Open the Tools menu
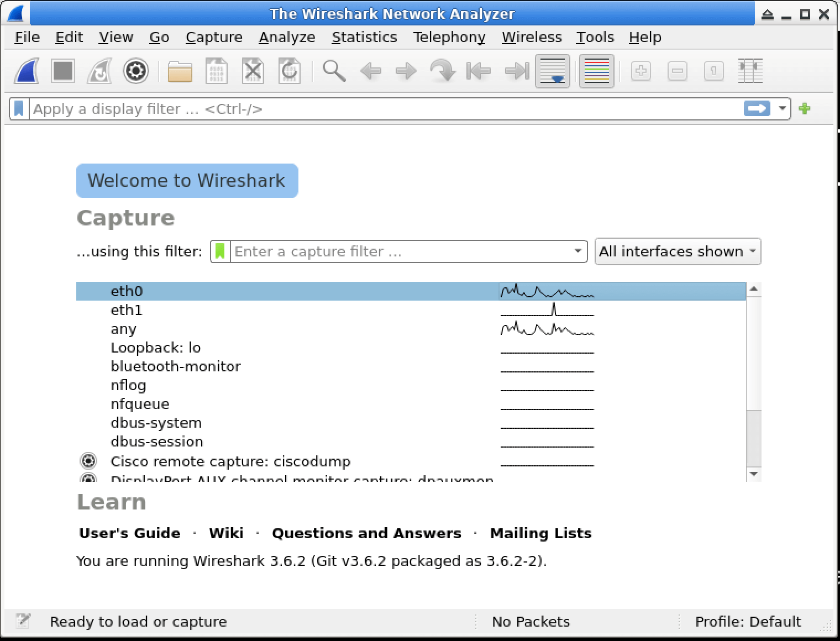840x641 pixels. coord(595,37)
